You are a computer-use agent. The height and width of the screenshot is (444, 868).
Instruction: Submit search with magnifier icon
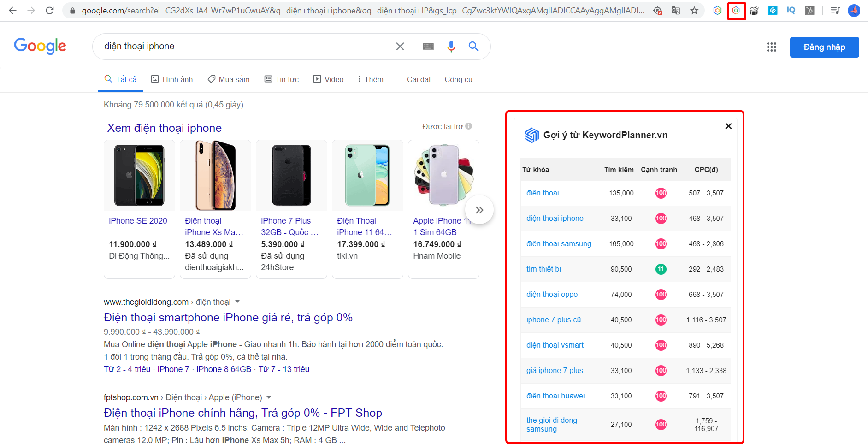pyautogui.click(x=473, y=46)
